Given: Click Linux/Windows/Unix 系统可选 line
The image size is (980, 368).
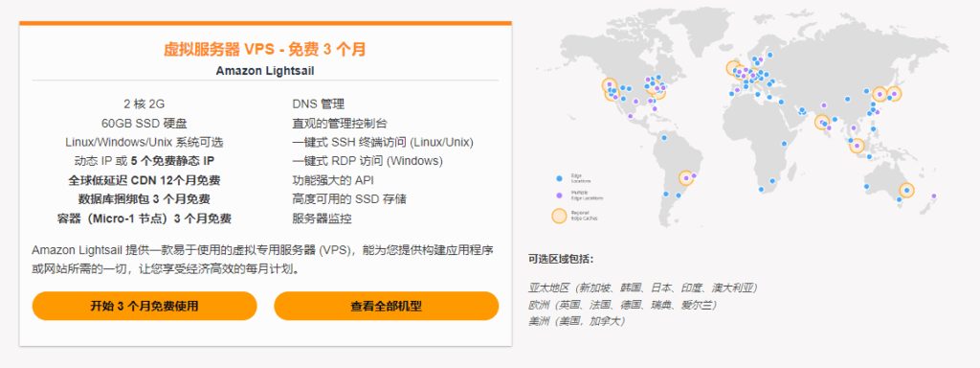Looking at the screenshot, I should point(145,142).
